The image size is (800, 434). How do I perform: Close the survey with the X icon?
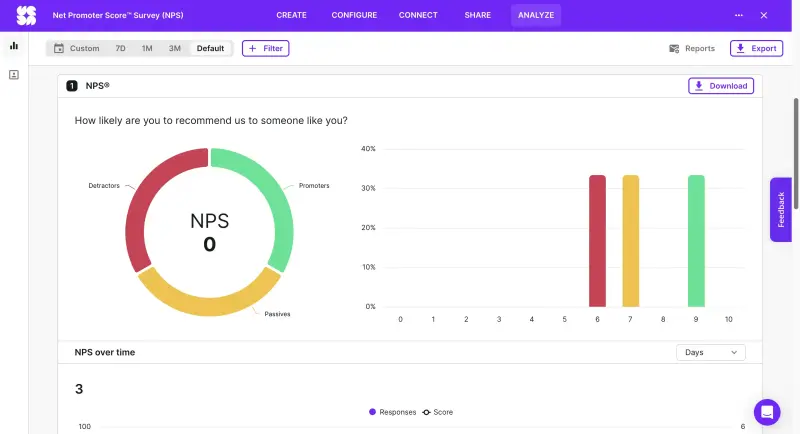(x=763, y=15)
